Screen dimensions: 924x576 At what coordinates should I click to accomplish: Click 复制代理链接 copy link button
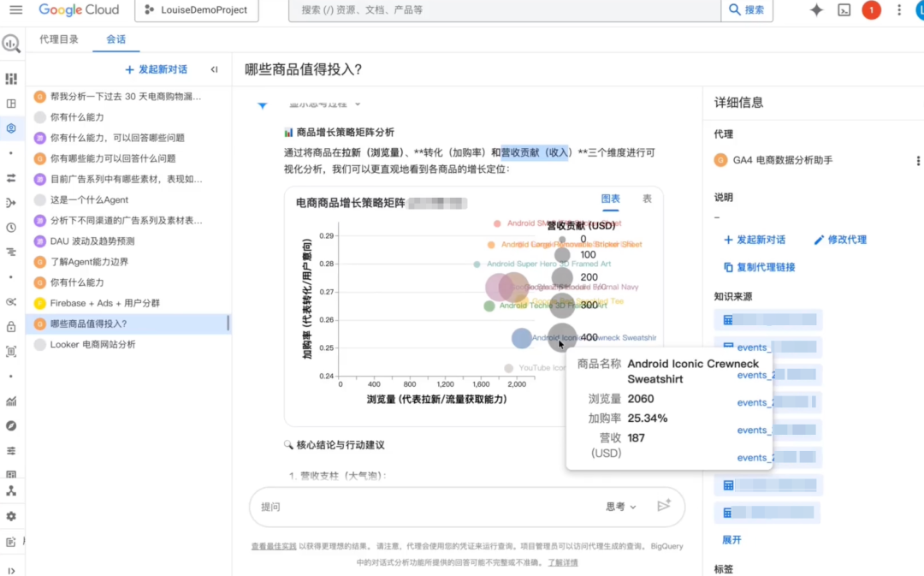click(x=760, y=267)
